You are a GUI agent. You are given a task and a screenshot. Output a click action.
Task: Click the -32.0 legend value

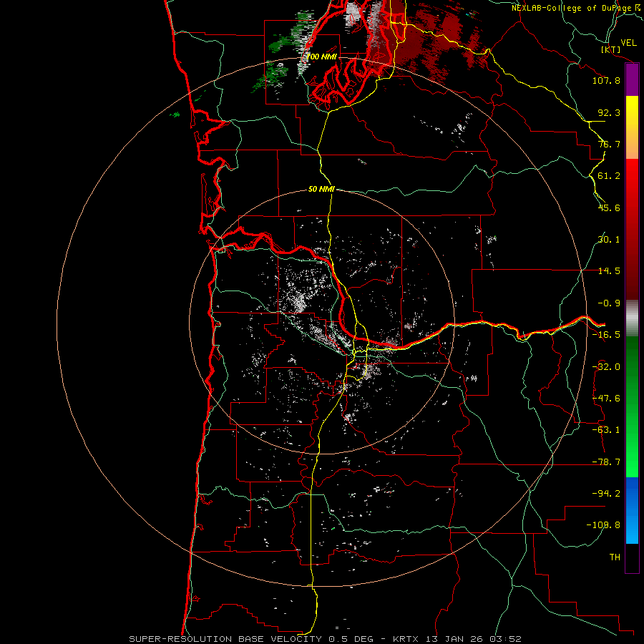(606, 367)
